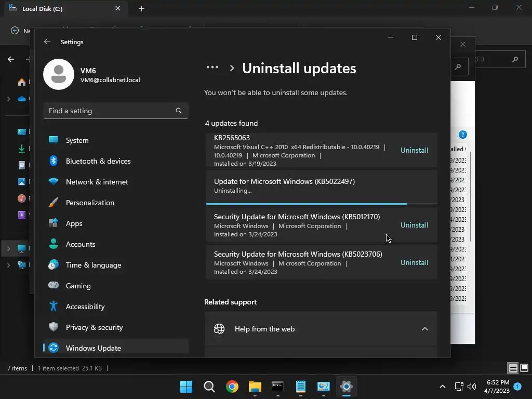Close the Local Disk (C:) tab

click(118, 8)
